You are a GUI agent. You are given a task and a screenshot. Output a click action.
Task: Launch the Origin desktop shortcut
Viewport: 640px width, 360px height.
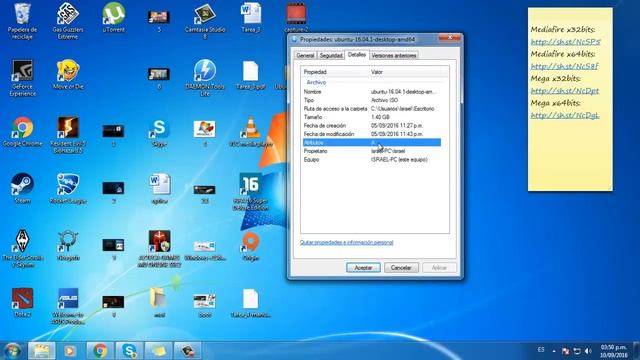tap(250, 246)
